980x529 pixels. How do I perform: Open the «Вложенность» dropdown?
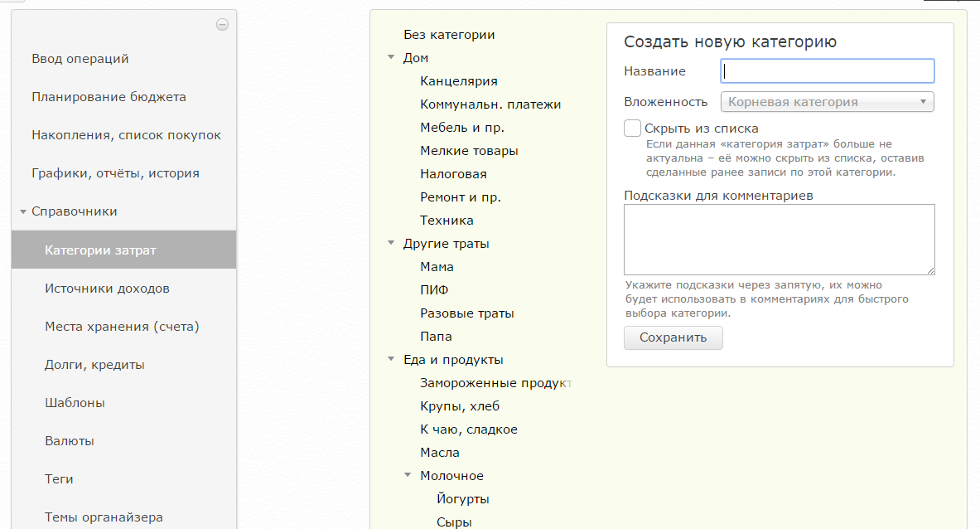[827, 101]
